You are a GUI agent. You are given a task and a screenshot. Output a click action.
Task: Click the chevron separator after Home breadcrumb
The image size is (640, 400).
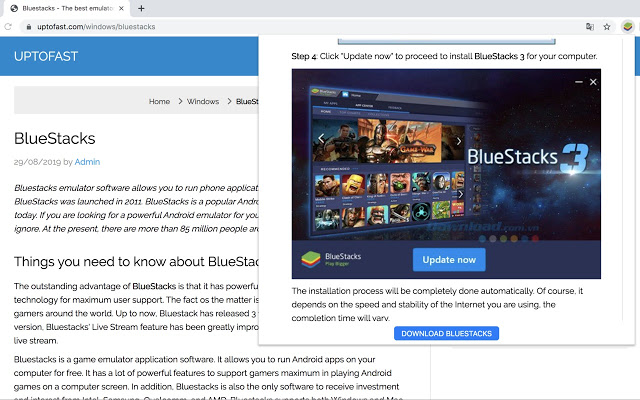pos(180,101)
